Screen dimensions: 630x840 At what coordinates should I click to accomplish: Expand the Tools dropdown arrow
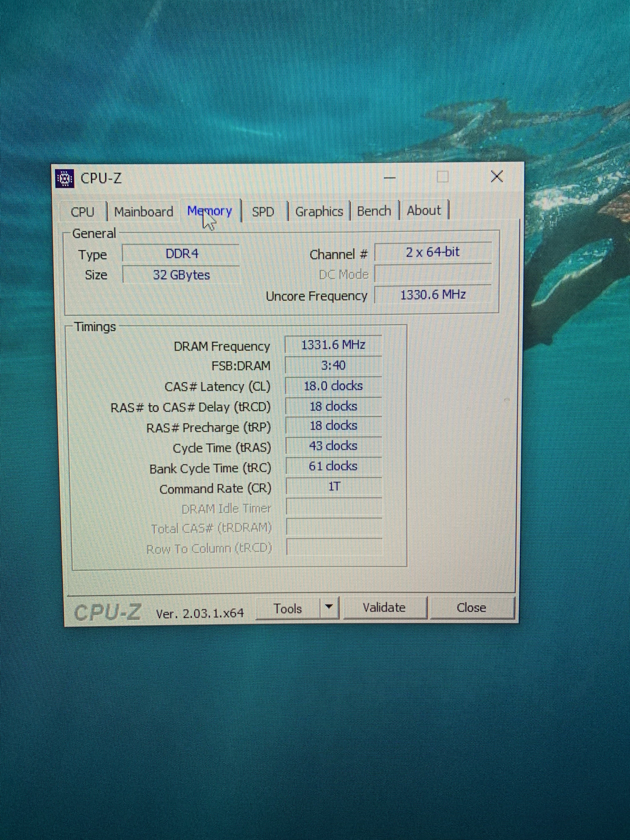click(x=329, y=607)
